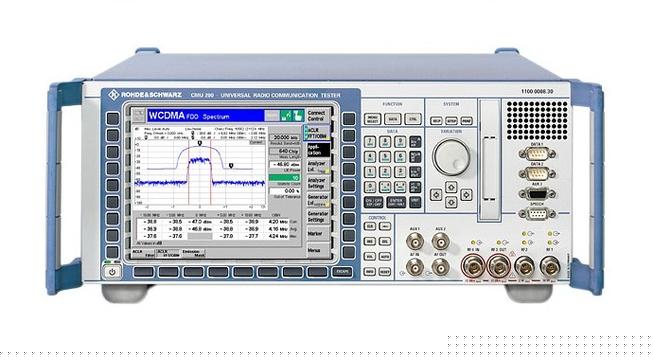Switch to the Emission Mask tab
Image resolution: width=653 pixels, height=360 pixels.
[x=194, y=253]
